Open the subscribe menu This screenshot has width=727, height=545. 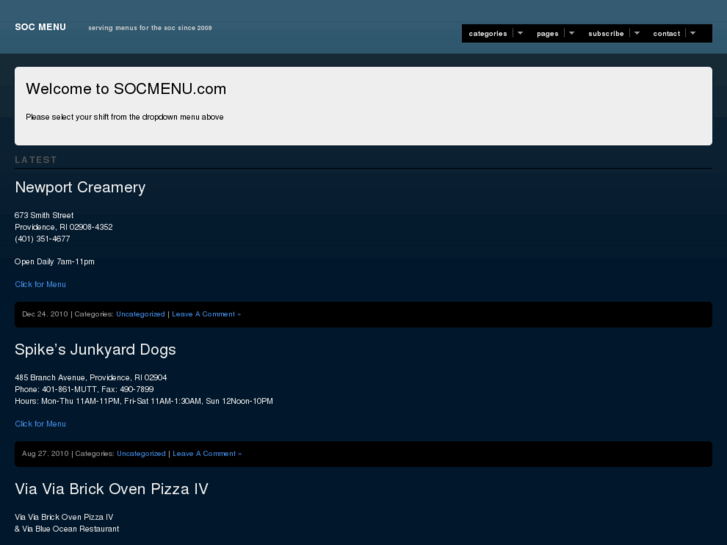coord(606,33)
